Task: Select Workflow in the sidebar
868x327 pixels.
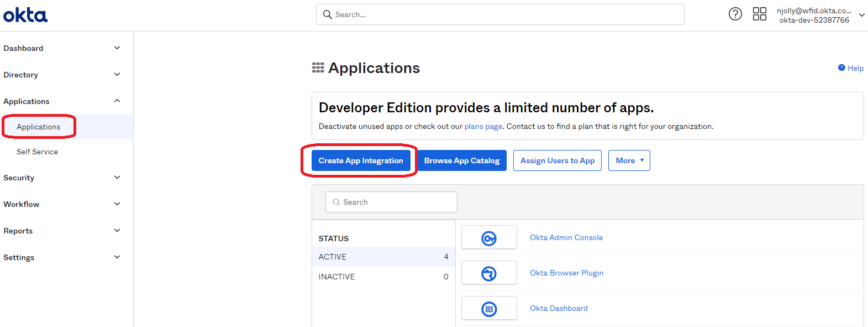Action: (22, 204)
